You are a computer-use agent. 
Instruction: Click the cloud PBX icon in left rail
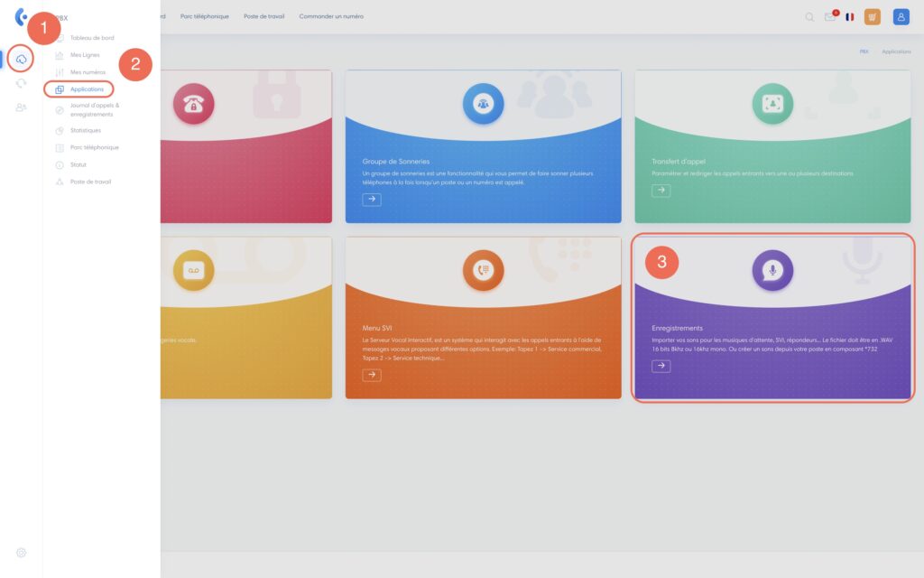tap(22, 59)
